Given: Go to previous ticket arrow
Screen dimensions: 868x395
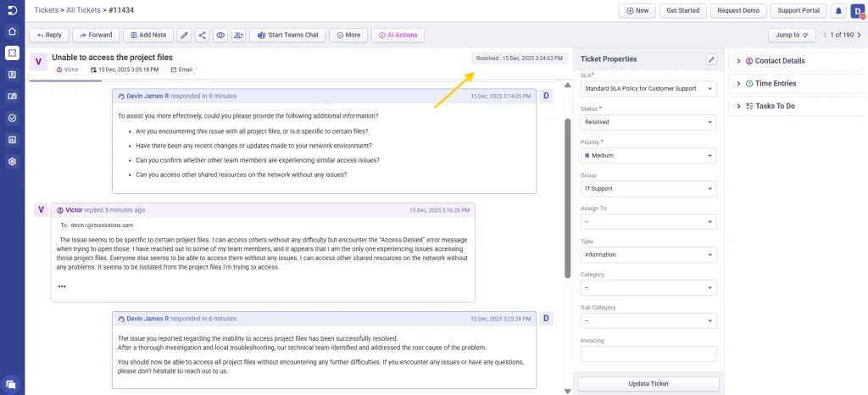Looking at the screenshot, I should click(x=825, y=36).
